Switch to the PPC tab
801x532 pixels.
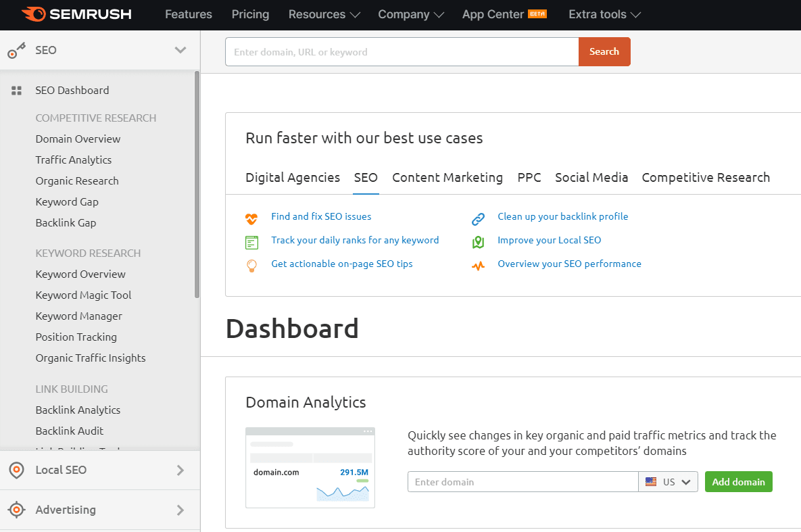pyautogui.click(x=529, y=177)
